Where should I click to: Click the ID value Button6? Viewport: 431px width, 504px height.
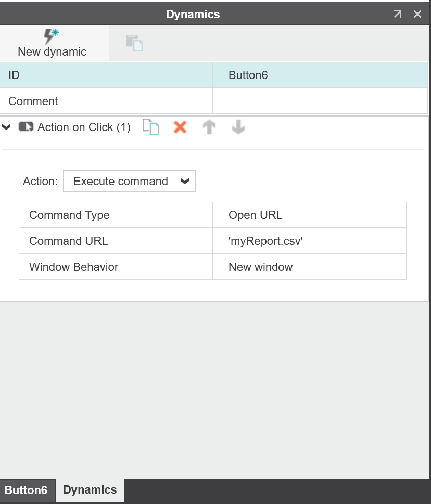pos(319,75)
